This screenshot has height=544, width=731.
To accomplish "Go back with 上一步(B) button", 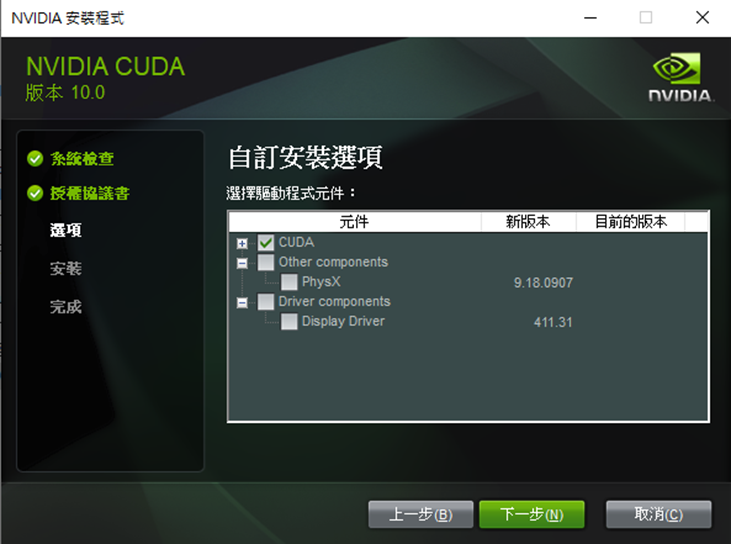I will click(421, 514).
